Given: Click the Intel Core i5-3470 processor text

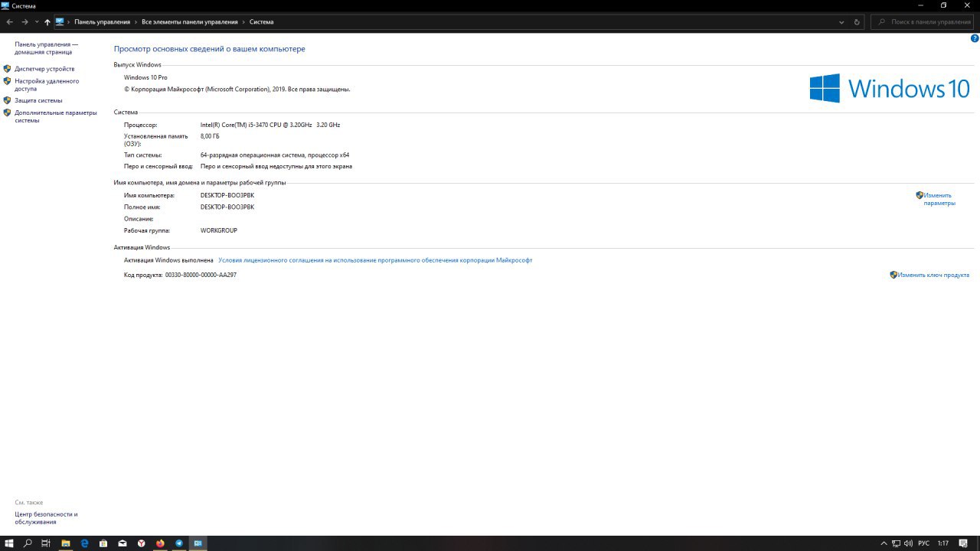Looking at the screenshot, I should tap(270, 125).
